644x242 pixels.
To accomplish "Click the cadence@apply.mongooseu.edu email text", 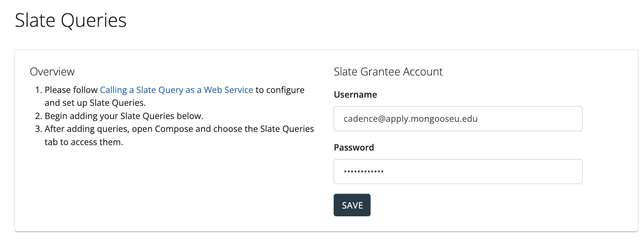I will (x=410, y=119).
